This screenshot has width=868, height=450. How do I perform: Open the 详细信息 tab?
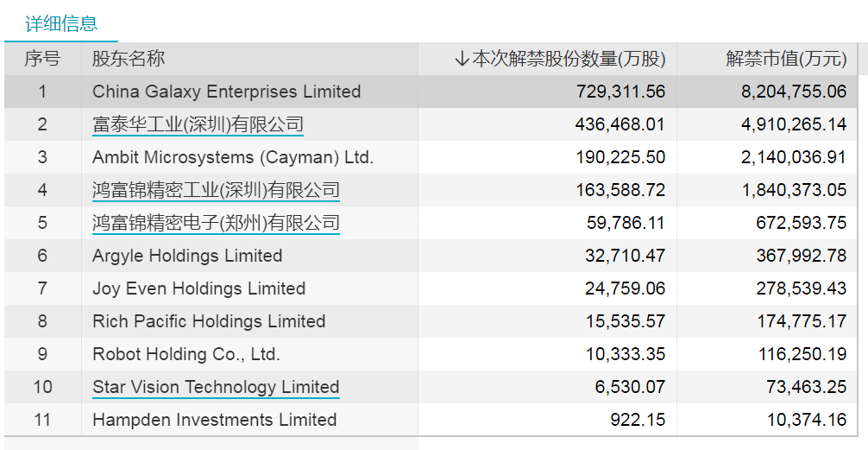61,23
